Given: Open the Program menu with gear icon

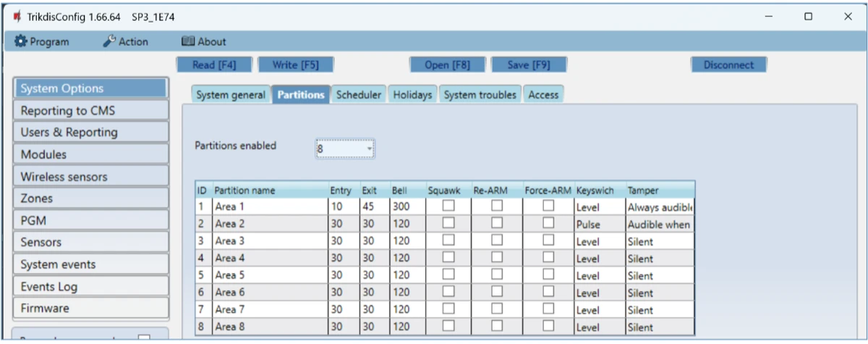Looking at the screenshot, I should [x=42, y=42].
